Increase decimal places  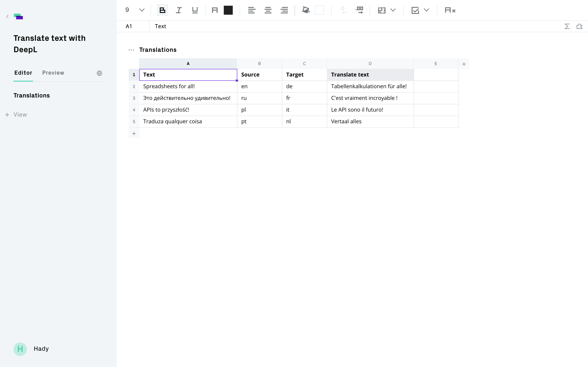point(359,10)
